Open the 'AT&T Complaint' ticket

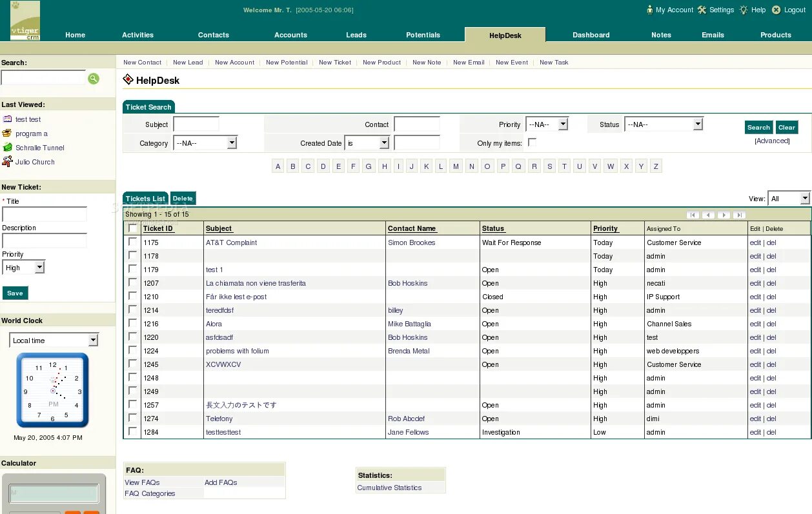(x=231, y=242)
